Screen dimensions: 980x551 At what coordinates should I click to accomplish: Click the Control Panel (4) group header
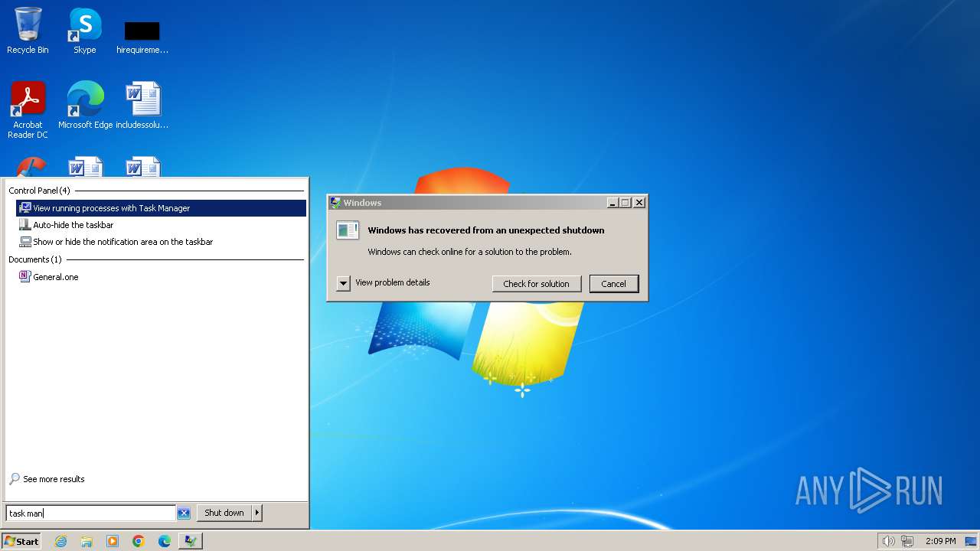[x=39, y=191]
